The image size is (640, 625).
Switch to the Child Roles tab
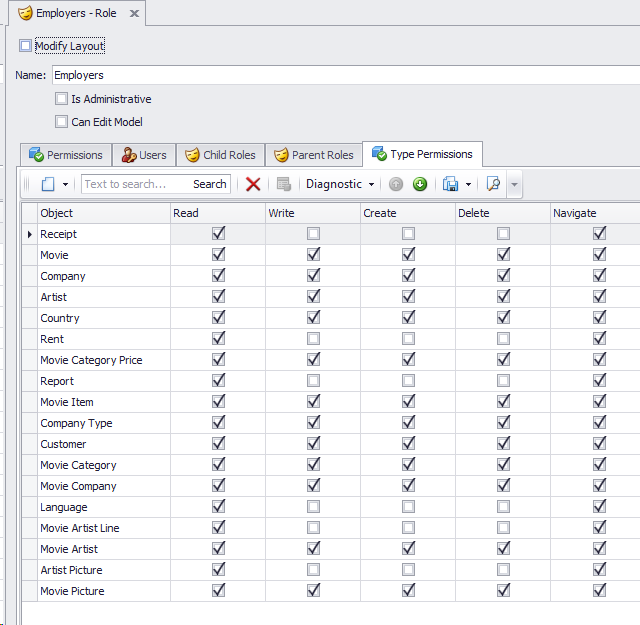(220, 155)
